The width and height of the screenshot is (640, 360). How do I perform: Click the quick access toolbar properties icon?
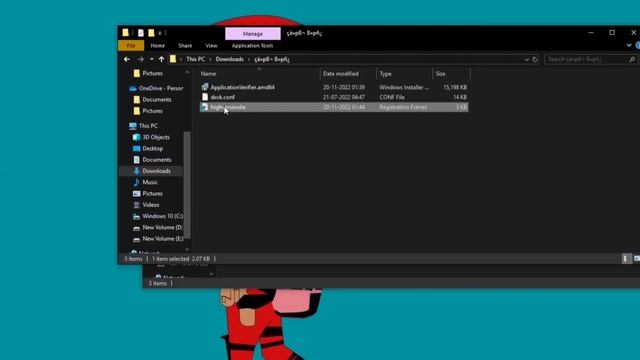(x=141, y=33)
